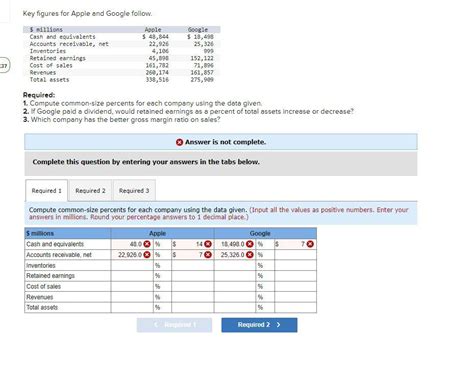
Task: Click Apple Cash percent field showing 14
Action: 192,244
